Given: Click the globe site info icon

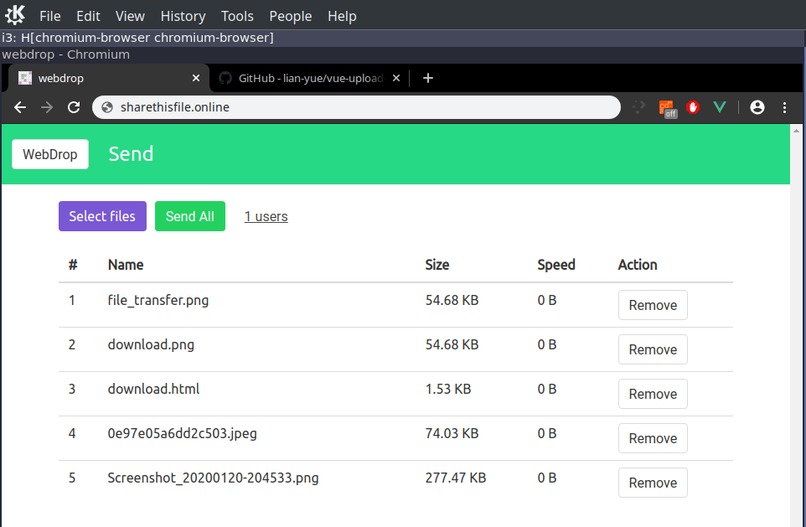Looking at the screenshot, I should click(x=107, y=107).
